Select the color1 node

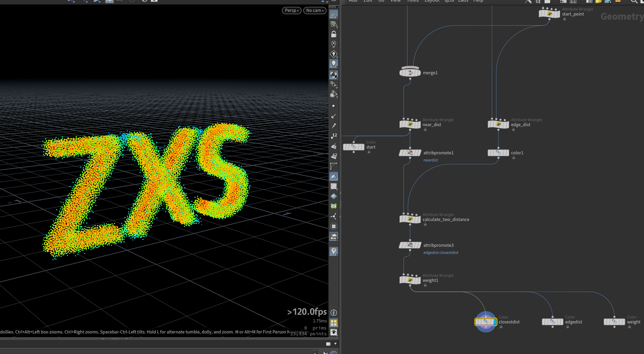pos(498,153)
